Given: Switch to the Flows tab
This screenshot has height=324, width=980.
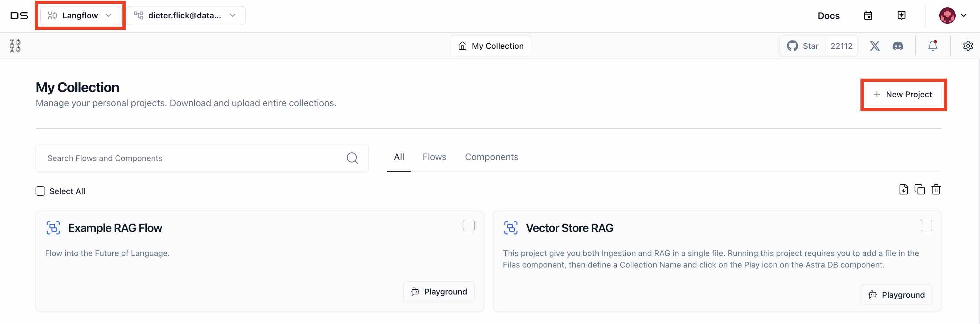Looking at the screenshot, I should [x=435, y=157].
